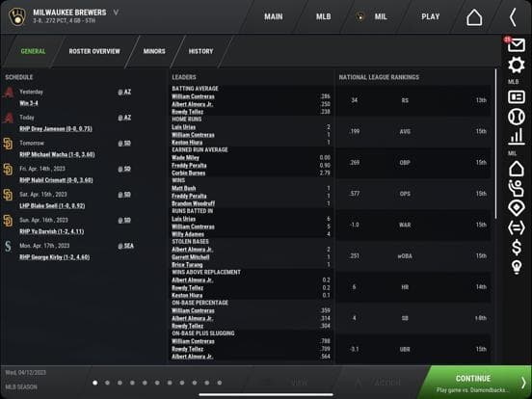
Task: Open Corbin Burnes under Earned Run Average
Action: [188, 173]
